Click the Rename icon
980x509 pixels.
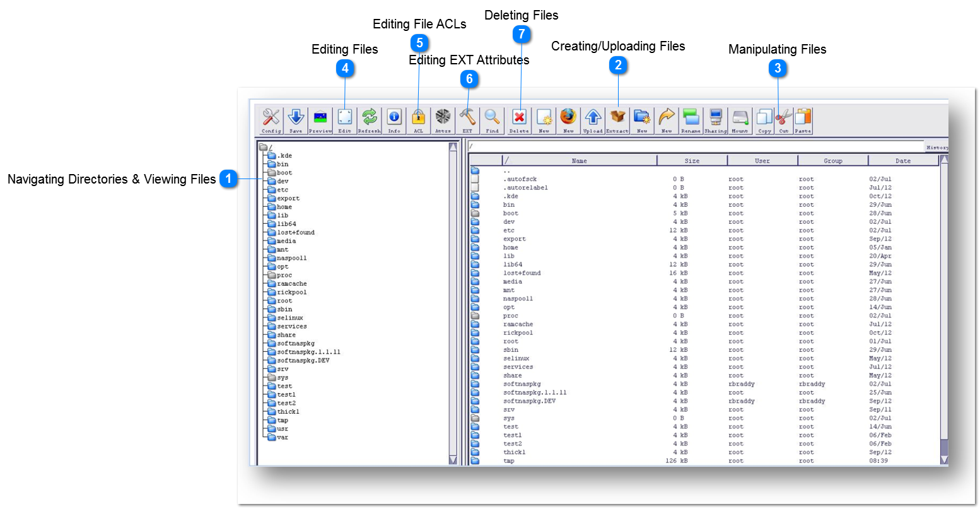691,120
